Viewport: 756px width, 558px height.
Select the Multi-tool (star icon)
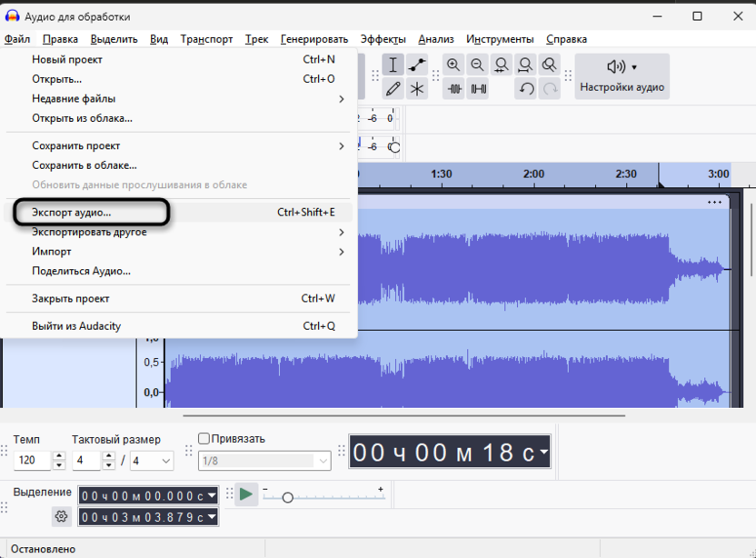(417, 89)
